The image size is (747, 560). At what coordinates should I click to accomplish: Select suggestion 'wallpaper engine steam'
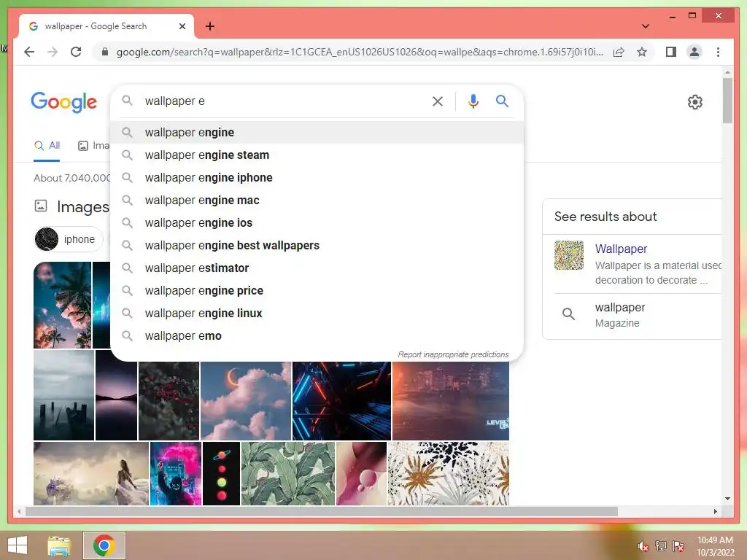coord(317,155)
